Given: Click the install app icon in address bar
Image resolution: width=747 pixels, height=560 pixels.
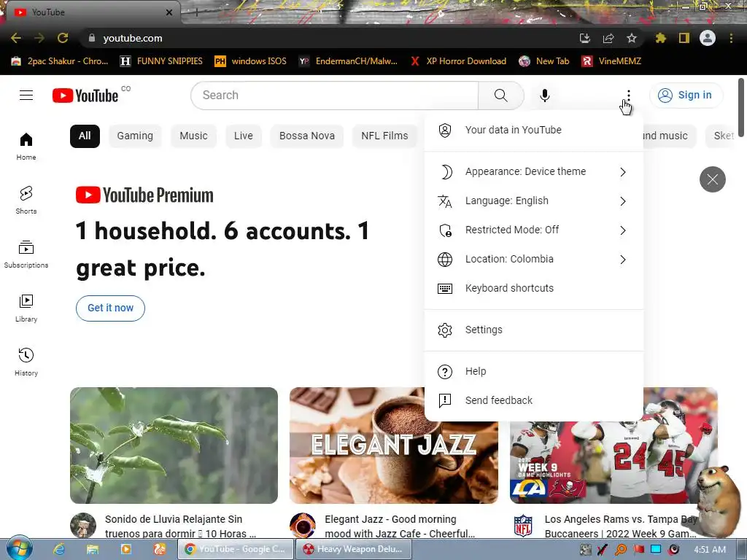Looking at the screenshot, I should (585, 38).
